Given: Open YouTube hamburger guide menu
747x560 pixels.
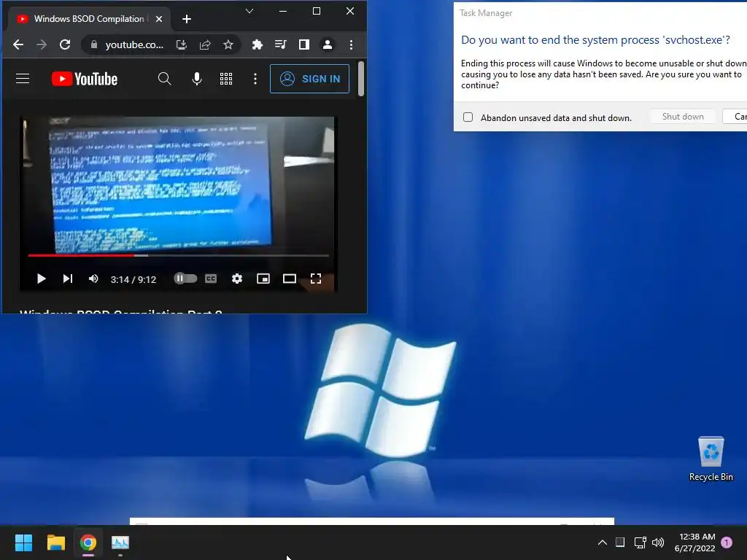Looking at the screenshot, I should (x=23, y=79).
